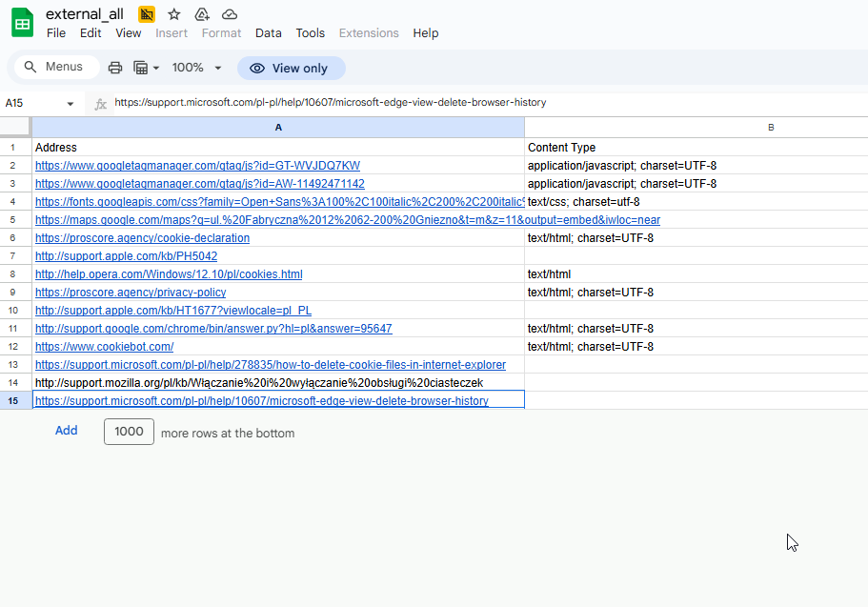Open the Tools menu
Image resolution: width=868 pixels, height=607 pixels.
point(310,33)
